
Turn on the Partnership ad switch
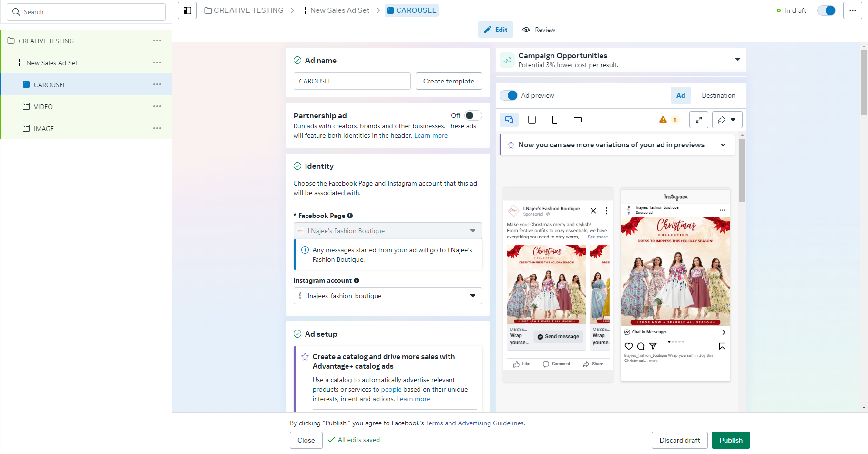(x=473, y=115)
